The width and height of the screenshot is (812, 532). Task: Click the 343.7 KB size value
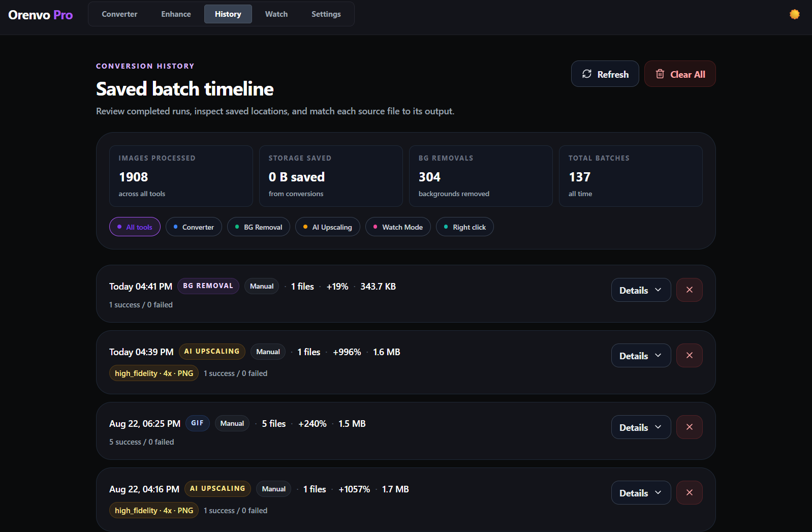tap(378, 287)
